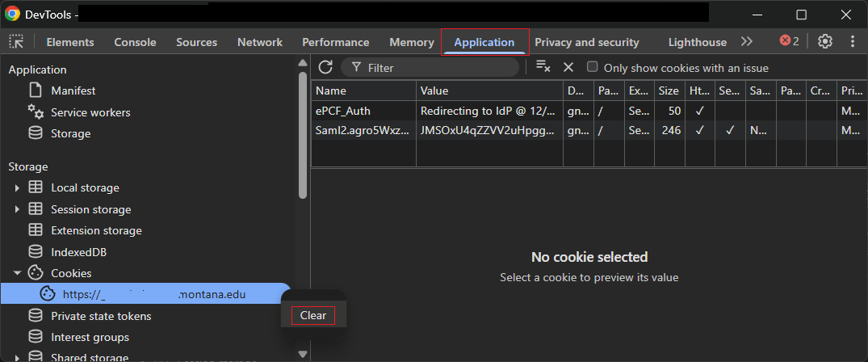Click the size cell showing 246
The height and width of the screenshot is (362, 868).
tap(669, 130)
